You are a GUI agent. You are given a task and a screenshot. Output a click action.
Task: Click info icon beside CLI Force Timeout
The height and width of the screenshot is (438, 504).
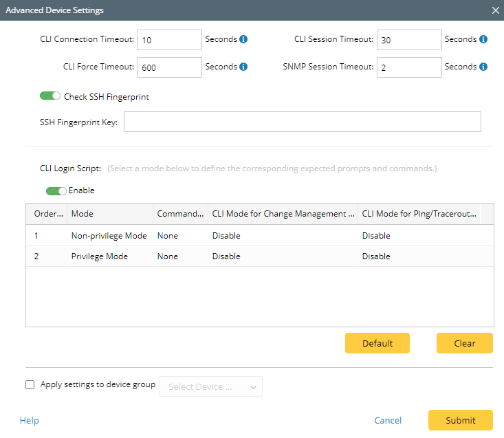pyautogui.click(x=243, y=67)
